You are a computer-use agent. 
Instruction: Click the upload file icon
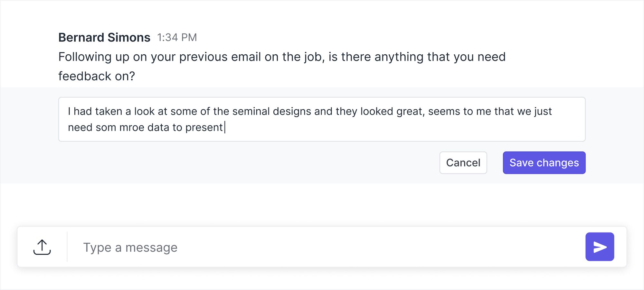[x=42, y=247]
